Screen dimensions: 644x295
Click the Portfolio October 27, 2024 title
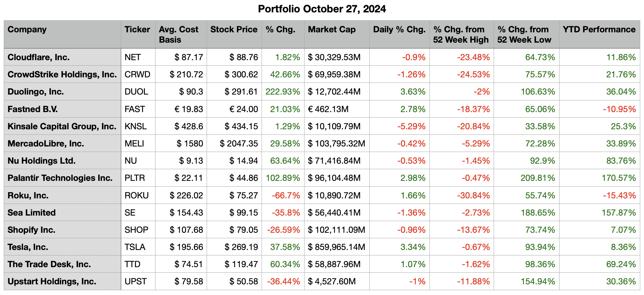[x=322, y=9]
